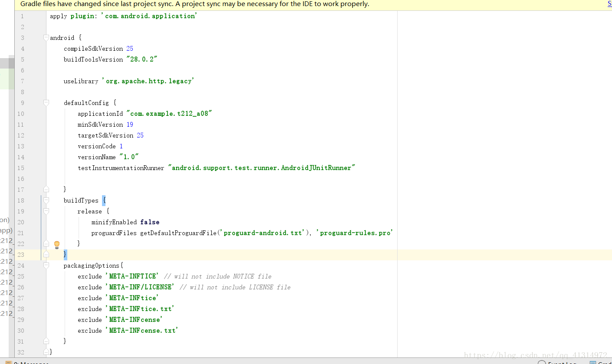Click fold end marker on line 23
This screenshot has height=364, width=612.
(46, 254)
